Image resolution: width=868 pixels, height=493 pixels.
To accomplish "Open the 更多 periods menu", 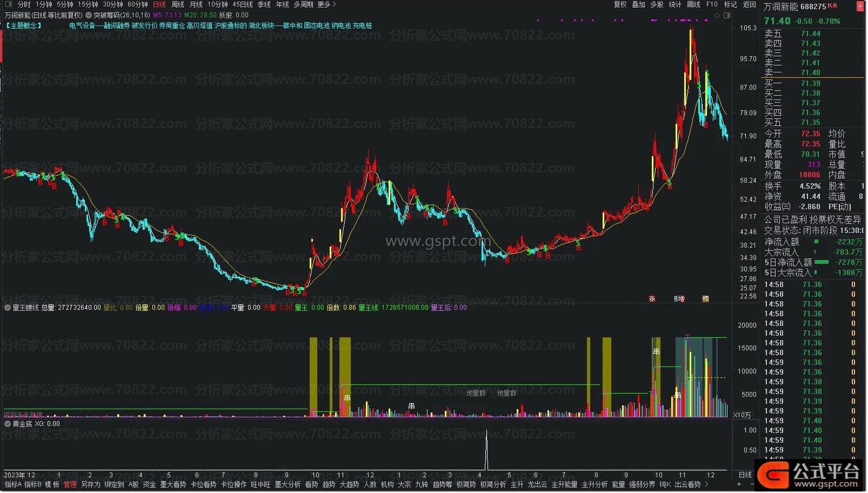I will coord(326,4).
